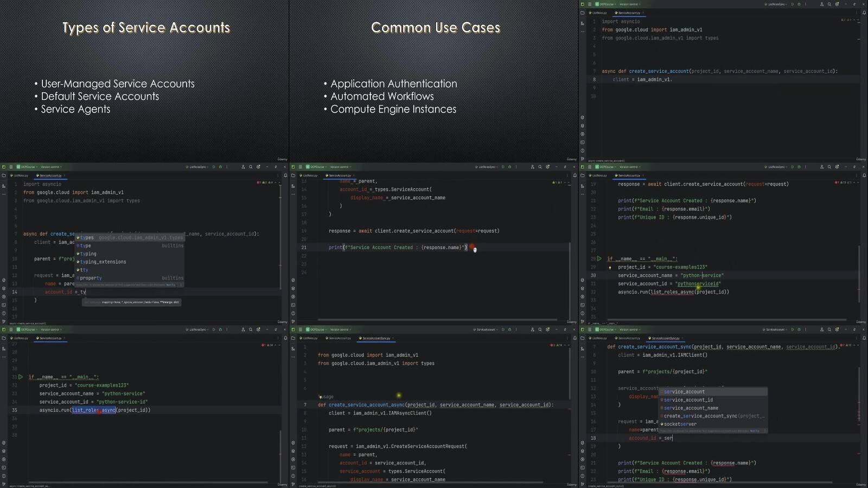The width and height of the screenshot is (868, 488).
Task: Click Debug bug icon in window showing line 35
Action: click(220, 329)
